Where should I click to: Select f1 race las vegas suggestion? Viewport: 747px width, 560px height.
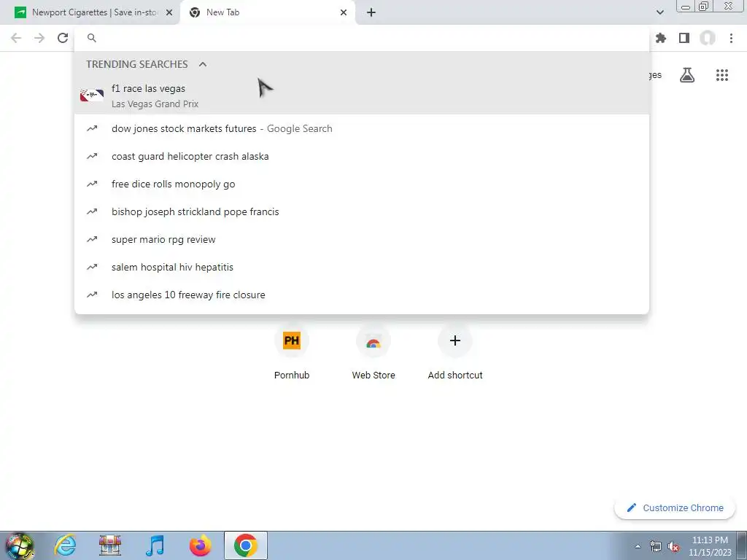[362, 96]
